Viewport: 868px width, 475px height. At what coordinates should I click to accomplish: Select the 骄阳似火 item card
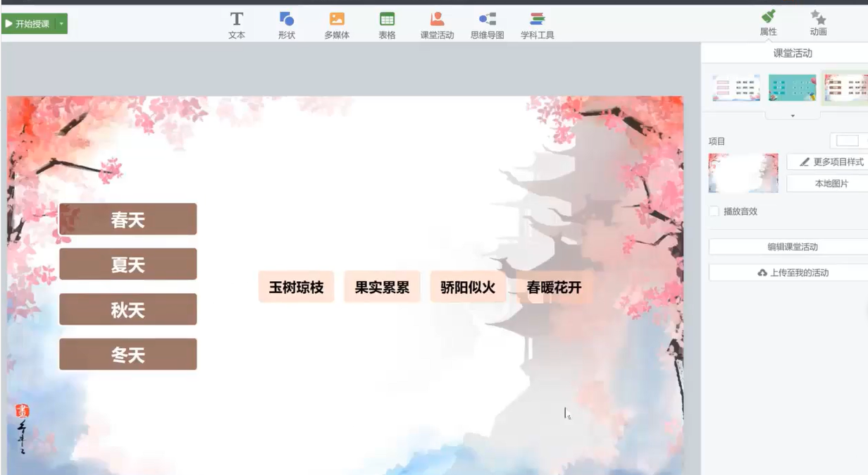coord(468,287)
